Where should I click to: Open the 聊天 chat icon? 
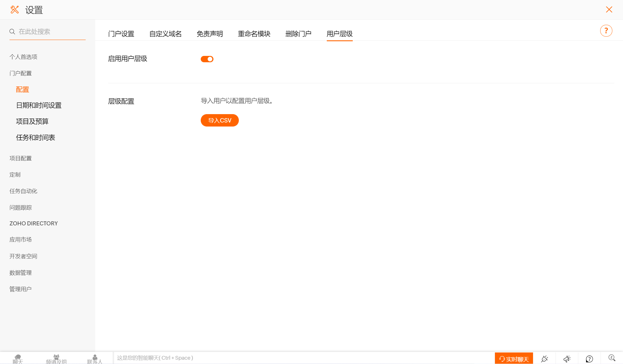(x=18, y=359)
